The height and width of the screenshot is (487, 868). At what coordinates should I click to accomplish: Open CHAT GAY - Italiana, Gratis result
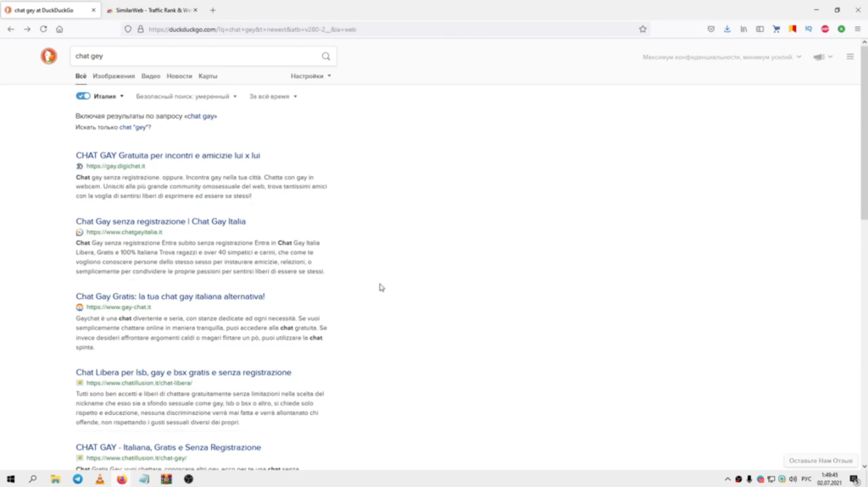pos(169,447)
